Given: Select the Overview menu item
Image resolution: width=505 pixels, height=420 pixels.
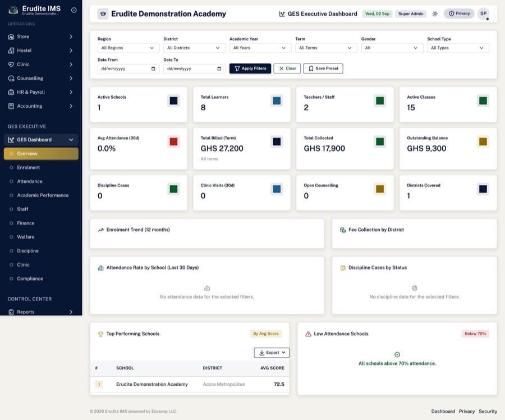Looking at the screenshot, I should pos(41,153).
